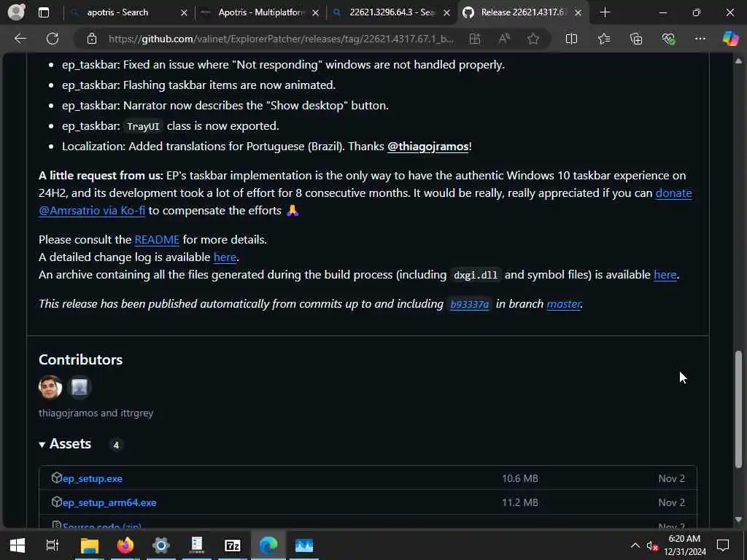The image size is (747, 560).
Task: Open build archive here link
Action: (x=665, y=275)
